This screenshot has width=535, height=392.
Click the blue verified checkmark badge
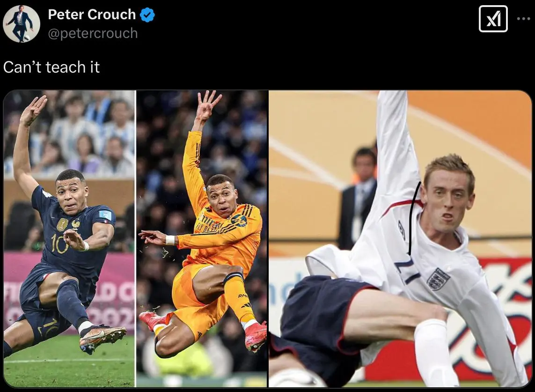[x=147, y=15]
